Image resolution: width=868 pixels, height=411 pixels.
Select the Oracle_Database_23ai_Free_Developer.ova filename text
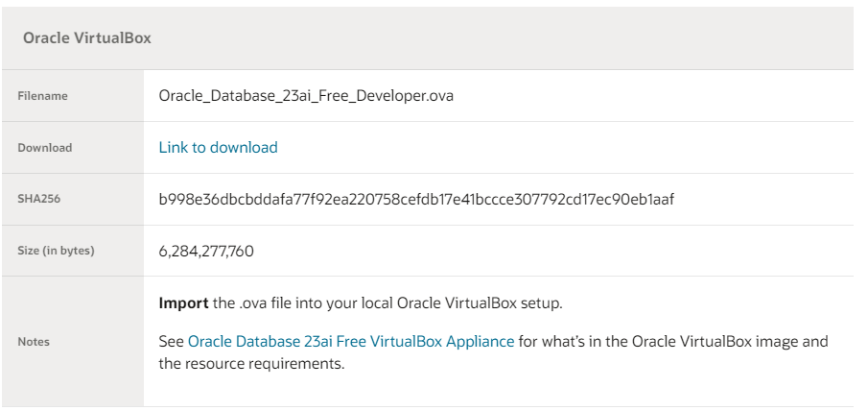click(x=306, y=96)
